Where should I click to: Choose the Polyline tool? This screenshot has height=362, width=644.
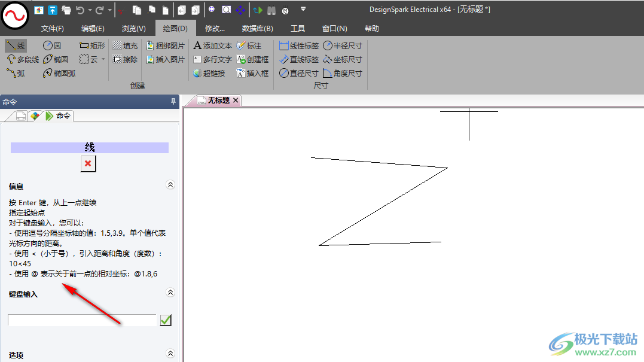23,60
